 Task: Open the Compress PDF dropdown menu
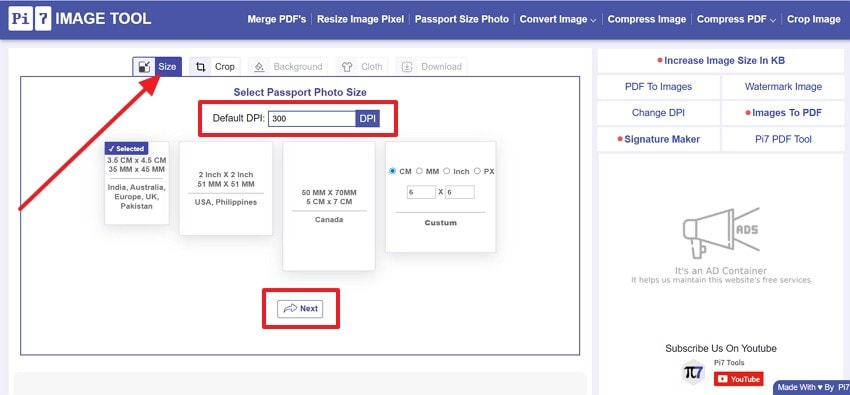pyautogui.click(x=736, y=19)
